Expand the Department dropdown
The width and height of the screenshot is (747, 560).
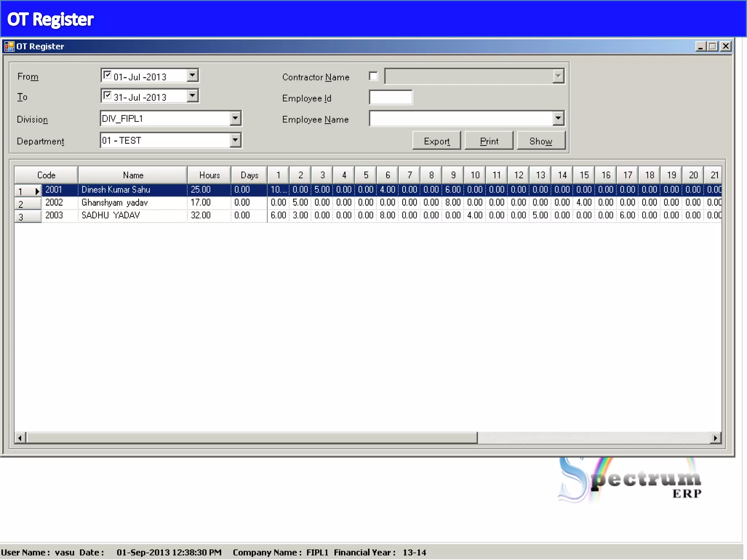(x=236, y=140)
